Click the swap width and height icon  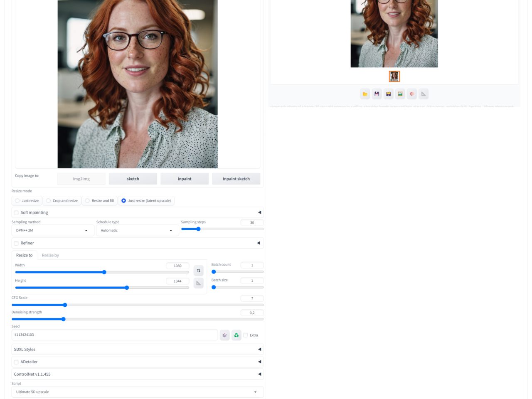coord(199,271)
